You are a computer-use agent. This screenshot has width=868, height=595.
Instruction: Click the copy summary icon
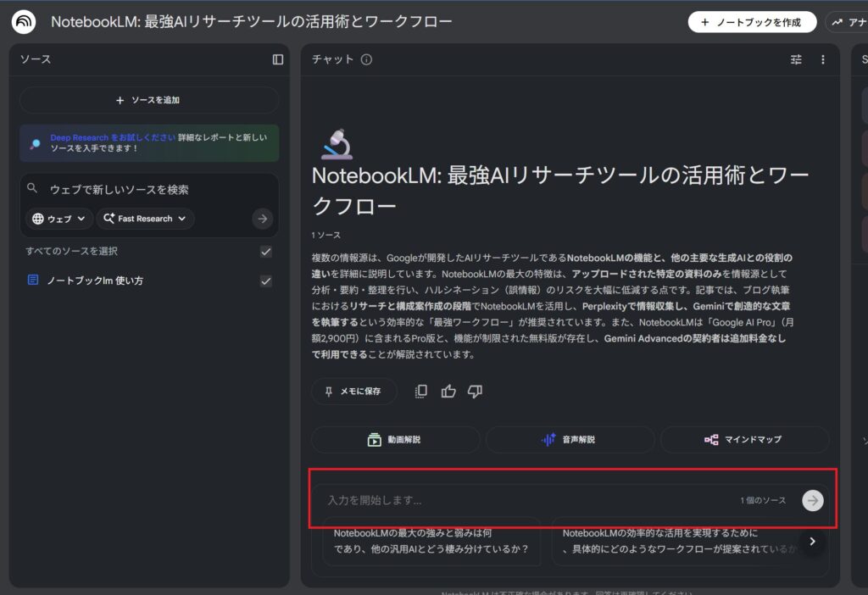point(421,392)
